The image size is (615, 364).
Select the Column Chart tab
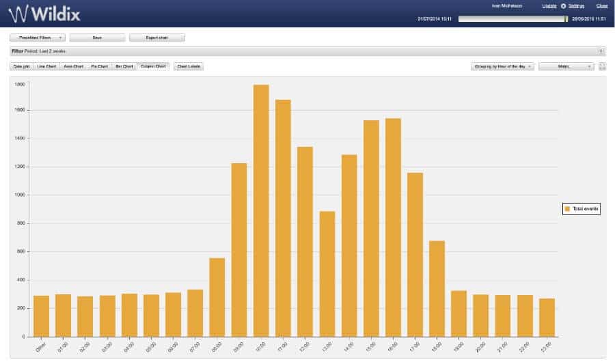click(x=153, y=66)
